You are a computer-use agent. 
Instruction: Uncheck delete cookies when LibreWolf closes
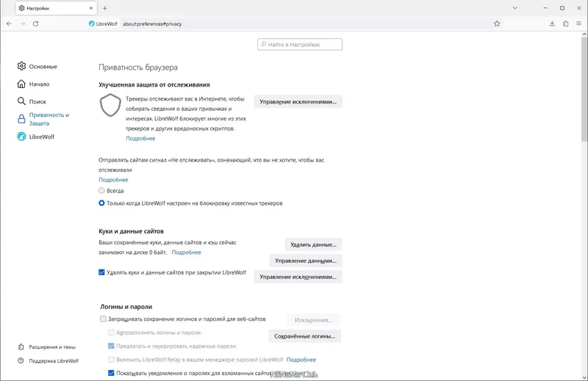tap(102, 272)
